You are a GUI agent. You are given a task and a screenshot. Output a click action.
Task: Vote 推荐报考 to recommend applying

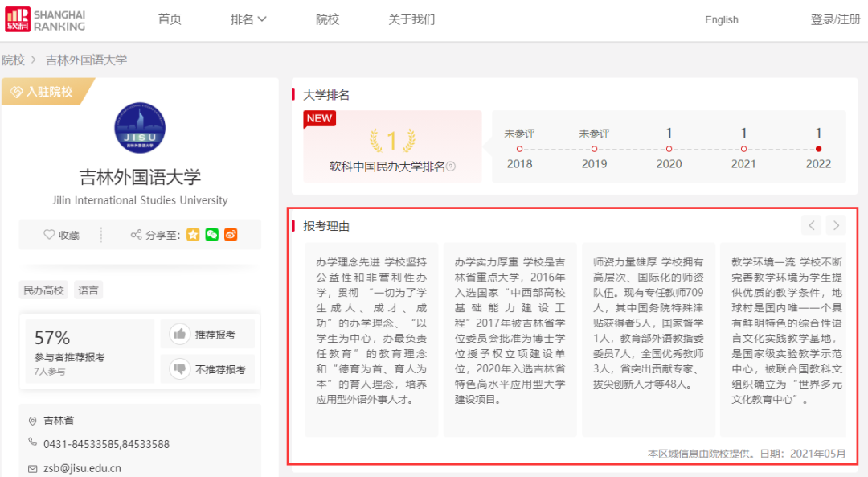coord(207,335)
